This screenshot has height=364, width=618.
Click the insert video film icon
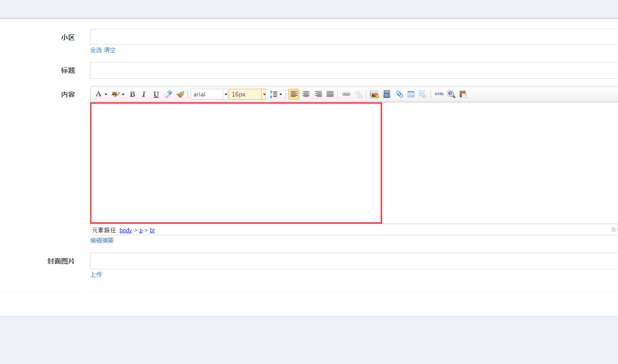coord(387,94)
